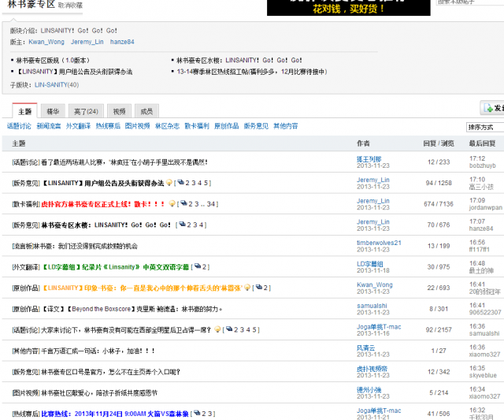The width and height of the screenshot is (504, 420).
Task: Open green thread 纪录片《Linsanity》中英文双语字幕
Action: coord(116,267)
